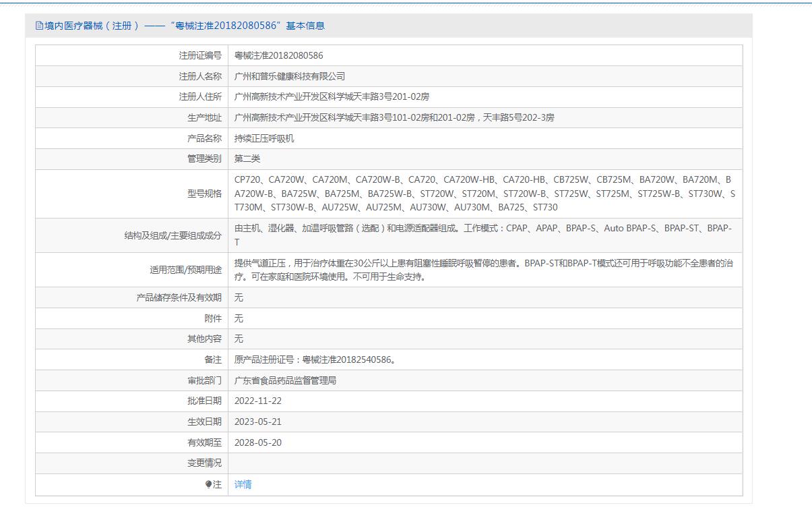Screen dimensions: 812x520
Task: Click the model list starting with CP720
Action: click(484, 194)
